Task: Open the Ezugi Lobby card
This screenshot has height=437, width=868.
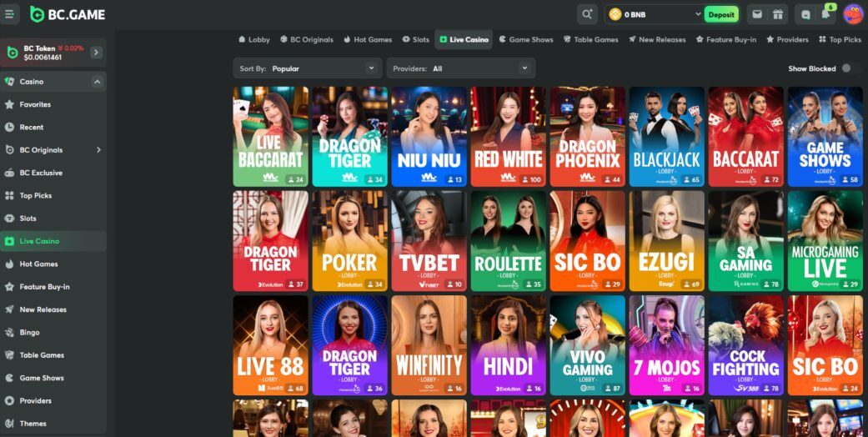Action: point(666,241)
